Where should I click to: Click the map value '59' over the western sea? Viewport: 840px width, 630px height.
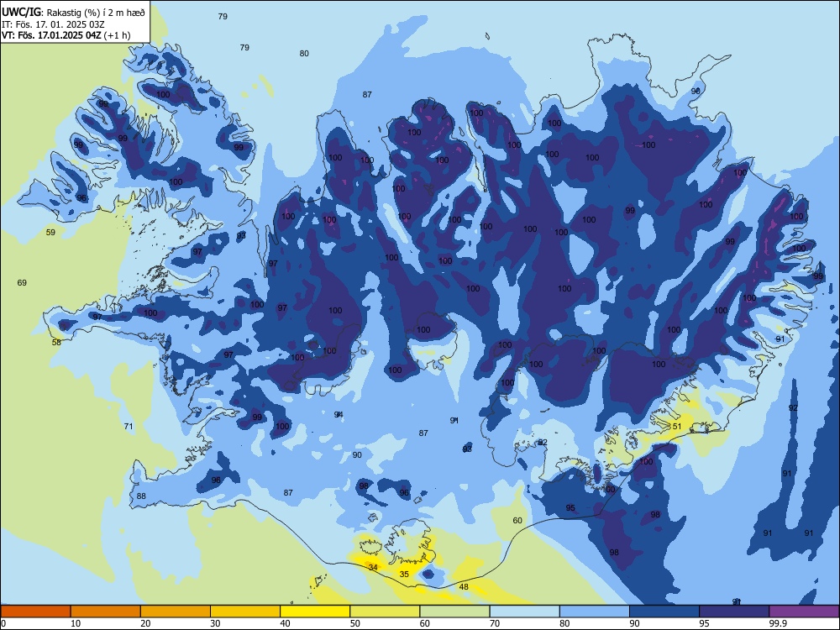pyautogui.click(x=50, y=233)
